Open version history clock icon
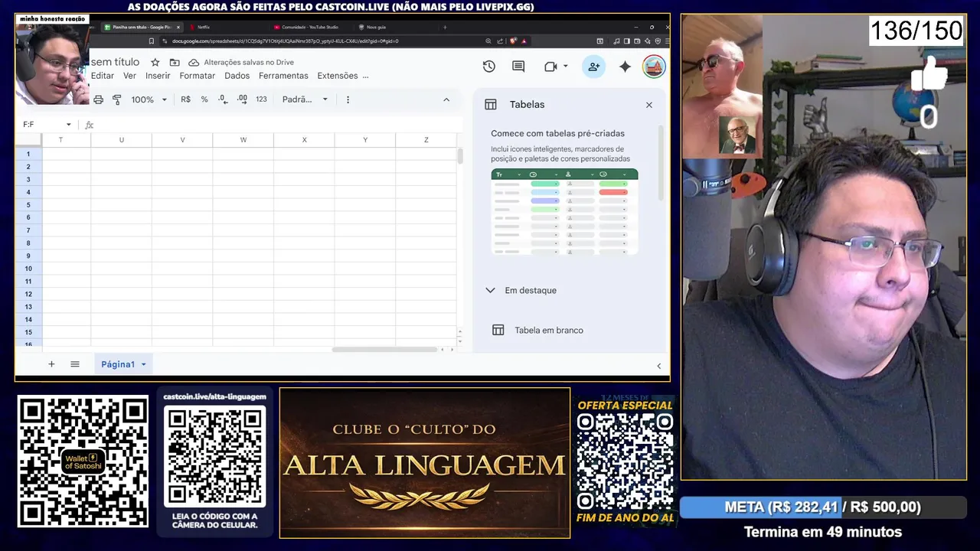The image size is (980, 551). coord(489,67)
